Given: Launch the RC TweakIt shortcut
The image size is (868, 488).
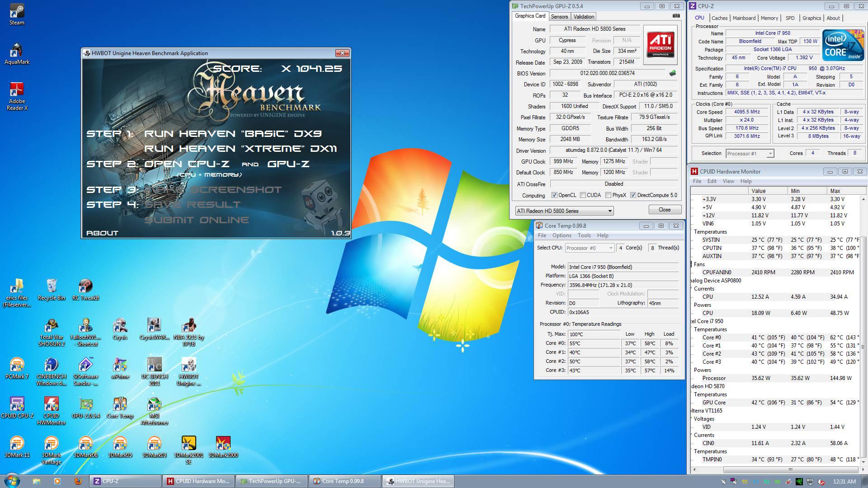Looking at the screenshot, I should point(85,289).
